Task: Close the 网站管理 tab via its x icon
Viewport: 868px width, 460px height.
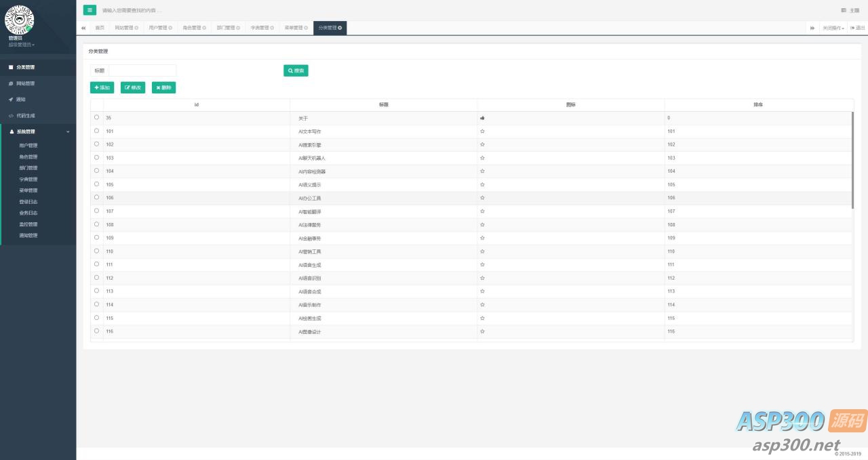Action: coord(136,28)
